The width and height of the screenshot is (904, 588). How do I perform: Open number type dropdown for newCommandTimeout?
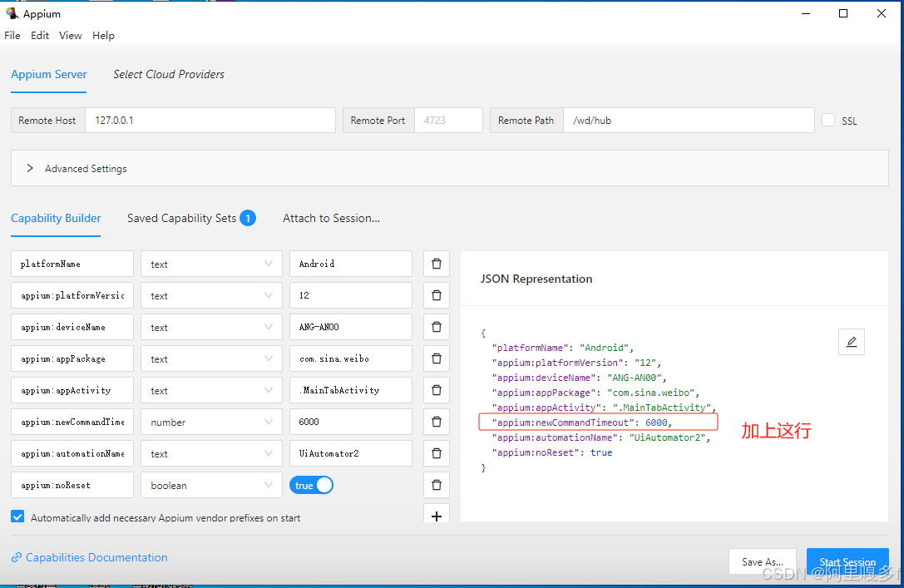(x=211, y=422)
